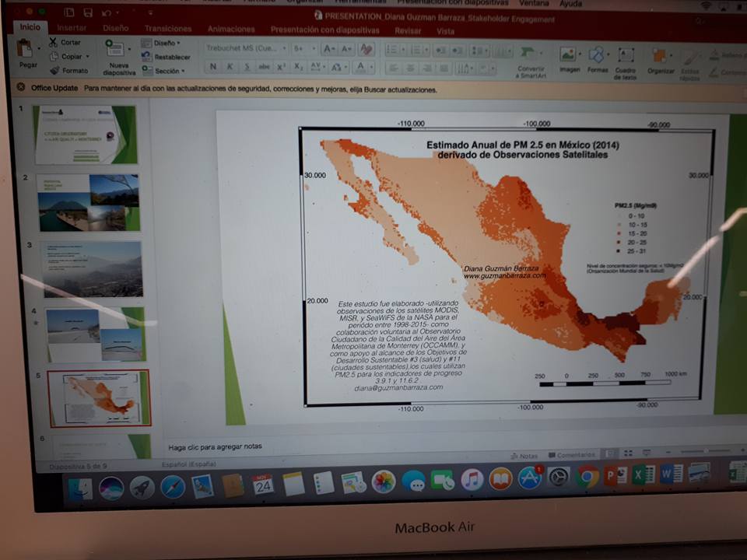Apply the font color A swatch
Viewport: 747px width, 560px height.
click(360, 67)
